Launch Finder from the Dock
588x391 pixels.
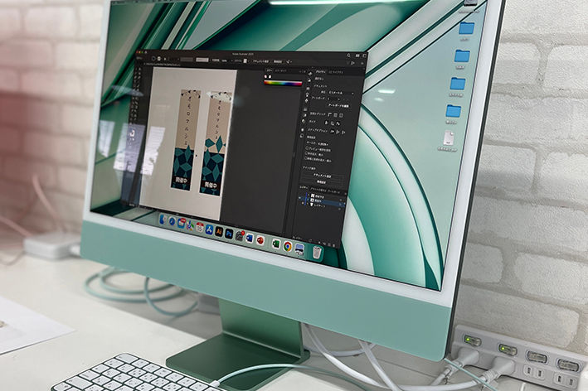[163, 220]
